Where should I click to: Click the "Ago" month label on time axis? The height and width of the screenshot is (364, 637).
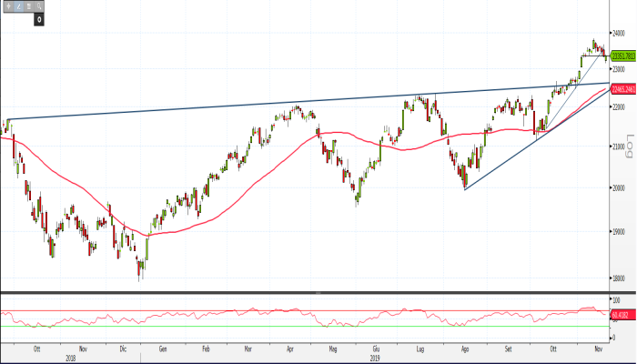pos(465,348)
